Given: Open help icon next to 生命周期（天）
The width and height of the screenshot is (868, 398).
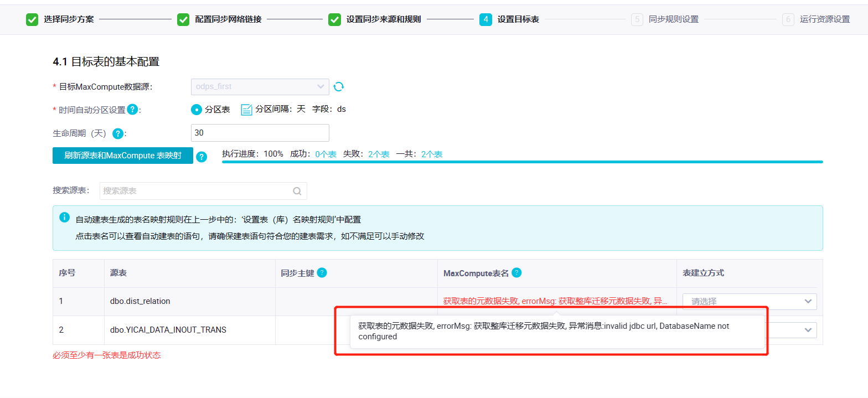Looking at the screenshot, I should click(x=118, y=133).
